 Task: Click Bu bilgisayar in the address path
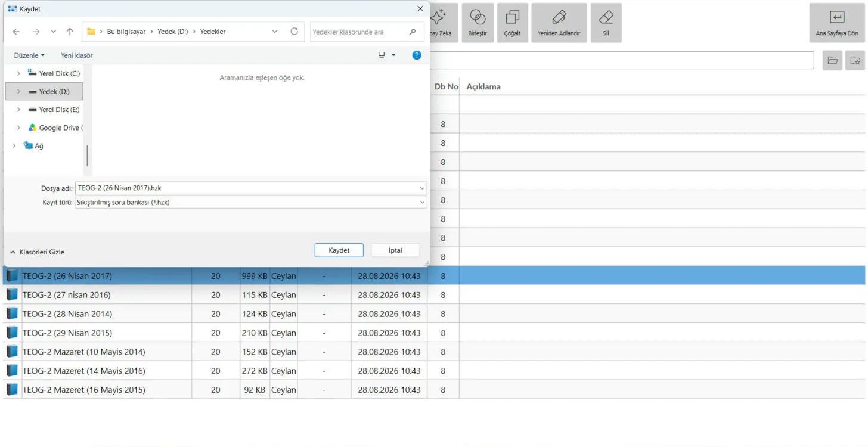tap(126, 32)
